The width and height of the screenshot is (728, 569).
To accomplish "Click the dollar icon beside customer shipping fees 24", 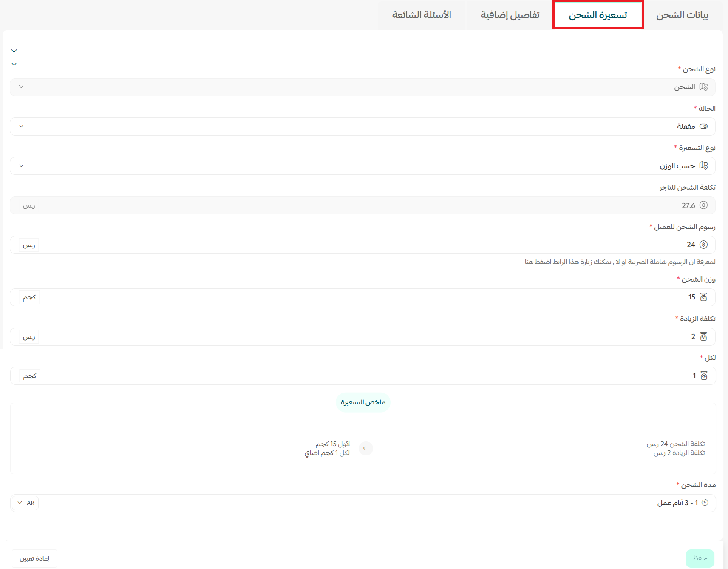I will 704,245.
